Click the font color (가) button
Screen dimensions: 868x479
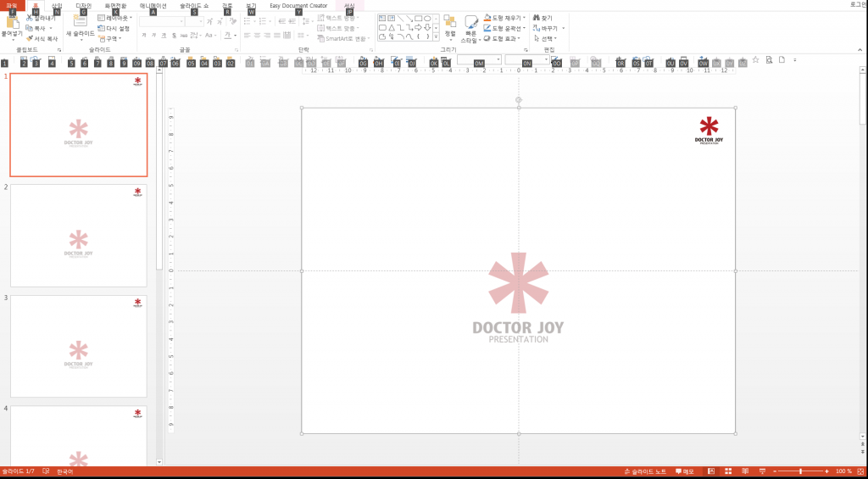click(x=227, y=36)
